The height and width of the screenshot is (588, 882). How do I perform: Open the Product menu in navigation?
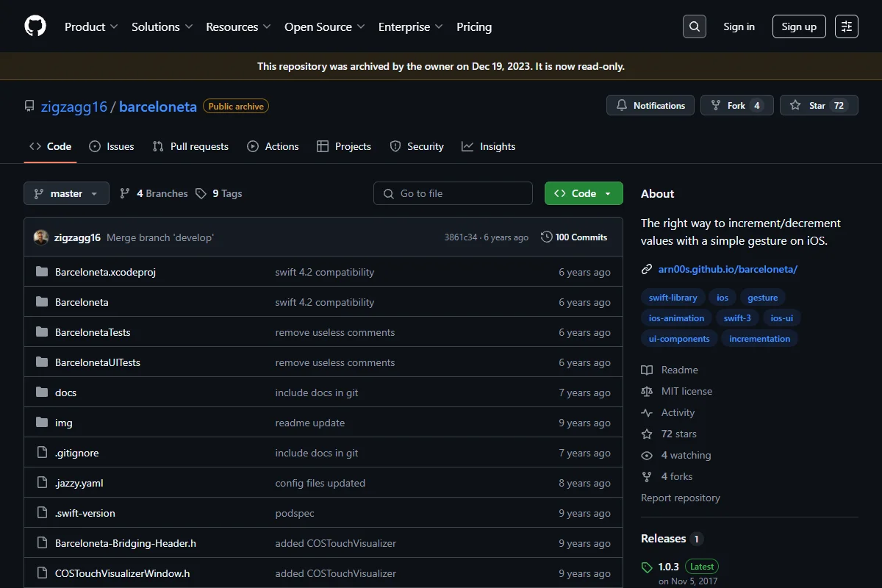(x=91, y=26)
